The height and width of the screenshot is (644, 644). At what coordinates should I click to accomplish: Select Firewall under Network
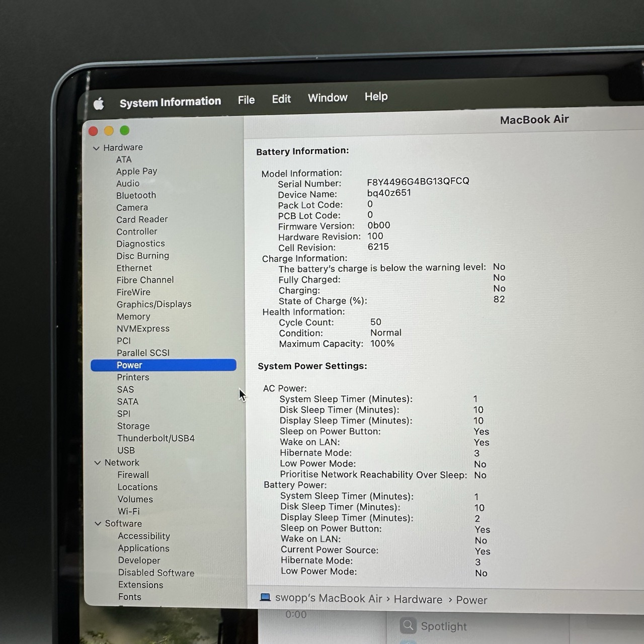point(133,475)
